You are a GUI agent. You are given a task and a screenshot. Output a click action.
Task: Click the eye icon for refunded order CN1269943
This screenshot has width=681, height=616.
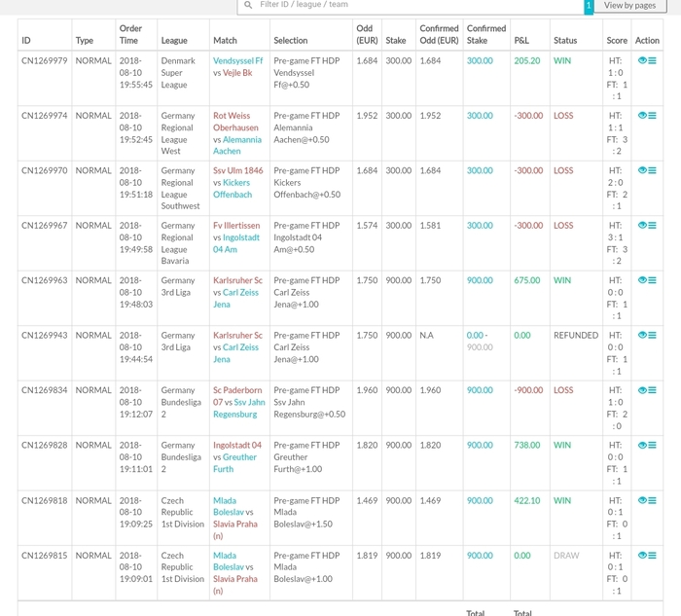[x=642, y=335]
